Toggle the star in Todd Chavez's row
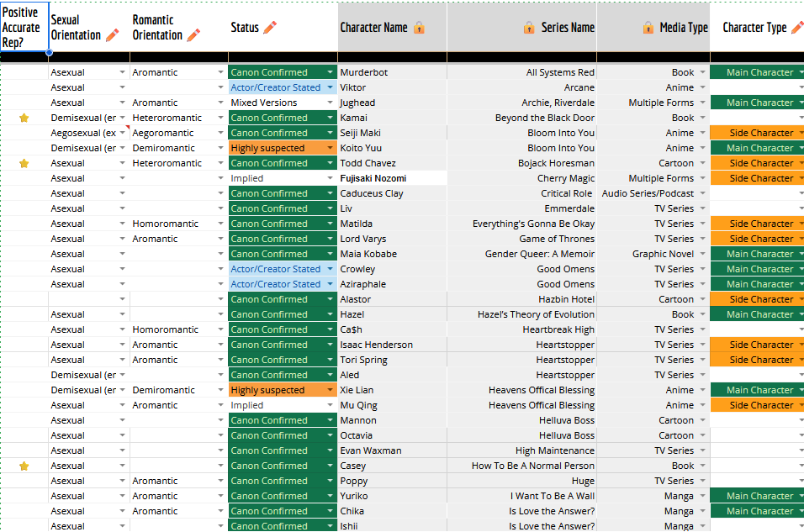The image size is (804, 532). point(24,163)
